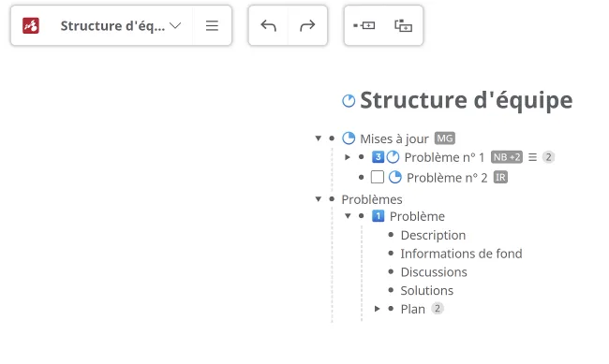This screenshot has width=609, height=364.
Task: Select the Informations de fond item
Action: click(461, 254)
